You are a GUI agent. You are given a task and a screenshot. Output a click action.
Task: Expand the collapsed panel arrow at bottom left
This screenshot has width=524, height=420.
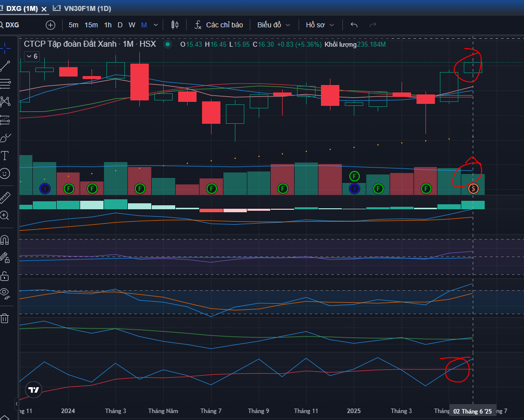pos(16,404)
